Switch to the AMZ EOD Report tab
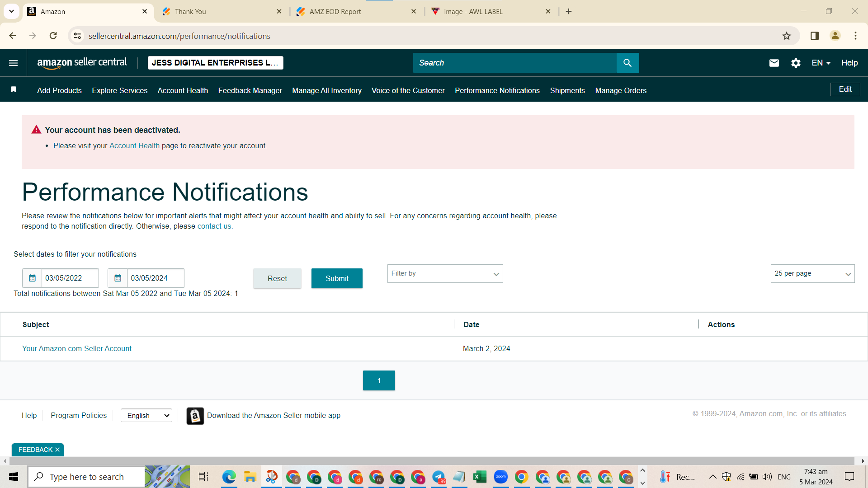868x488 pixels. pos(356,11)
